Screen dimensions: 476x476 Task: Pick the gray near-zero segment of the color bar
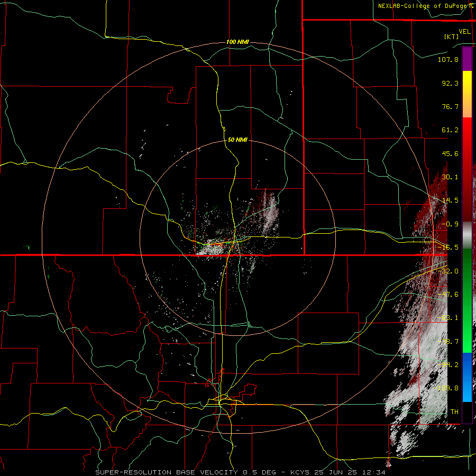[467, 235]
